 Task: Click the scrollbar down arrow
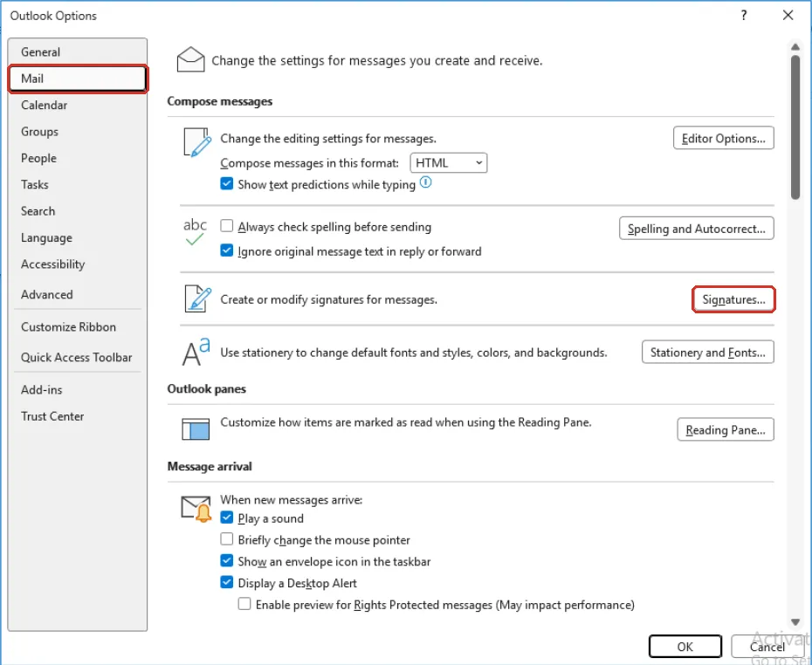795,621
